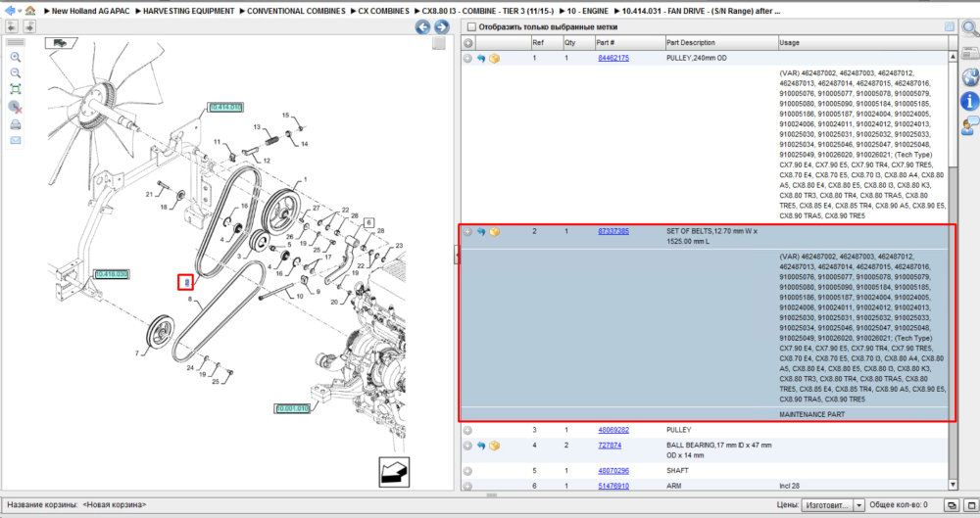The image size is (980, 518).
Task: Click the large arrow navigation icon on diagram
Action: pos(394,472)
